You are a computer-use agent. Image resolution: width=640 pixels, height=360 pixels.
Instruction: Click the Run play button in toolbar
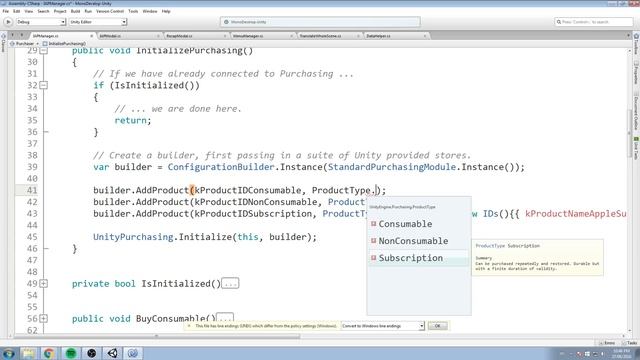(8, 22)
